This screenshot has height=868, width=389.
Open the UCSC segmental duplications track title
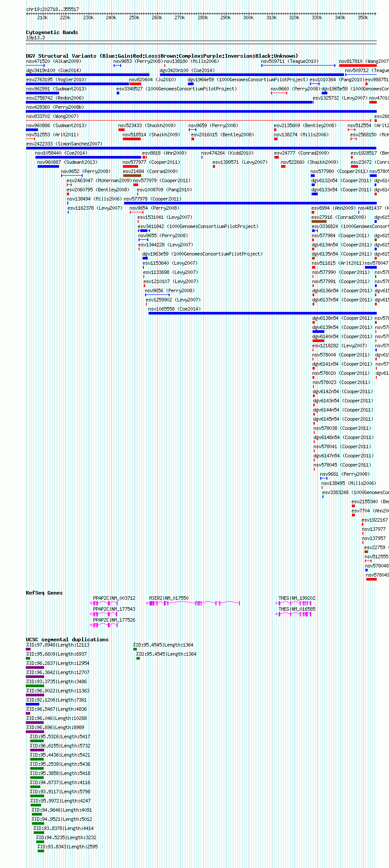click(67, 640)
